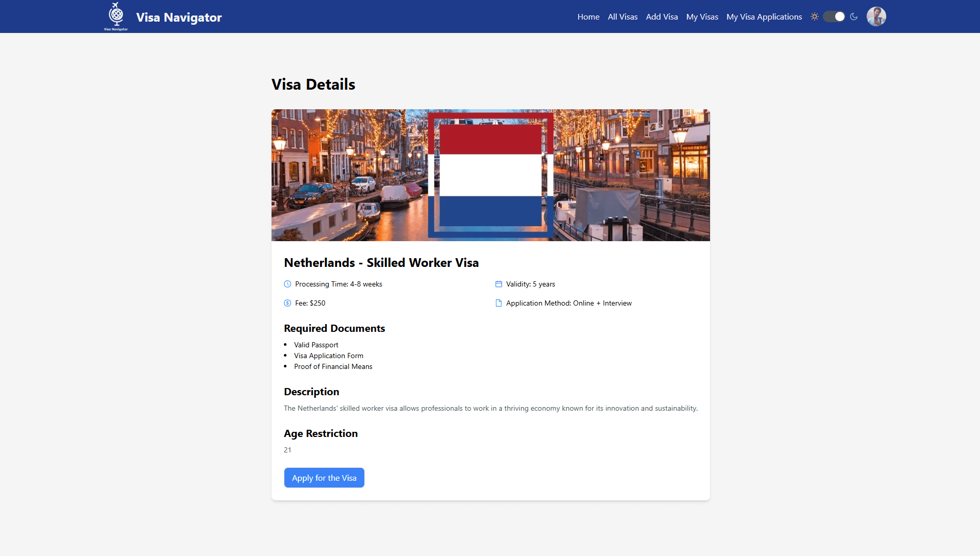This screenshot has height=556, width=980.
Task: Open the user profile avatar
Action: pos(876,16)
